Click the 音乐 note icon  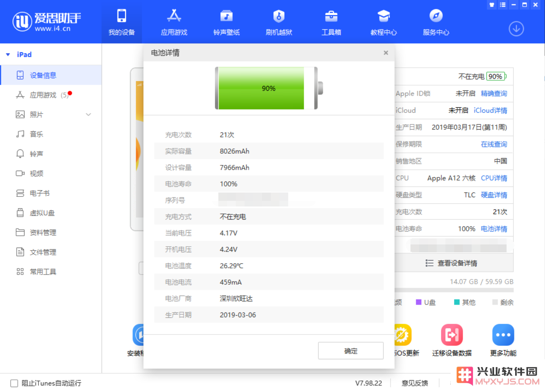[20, 134]
